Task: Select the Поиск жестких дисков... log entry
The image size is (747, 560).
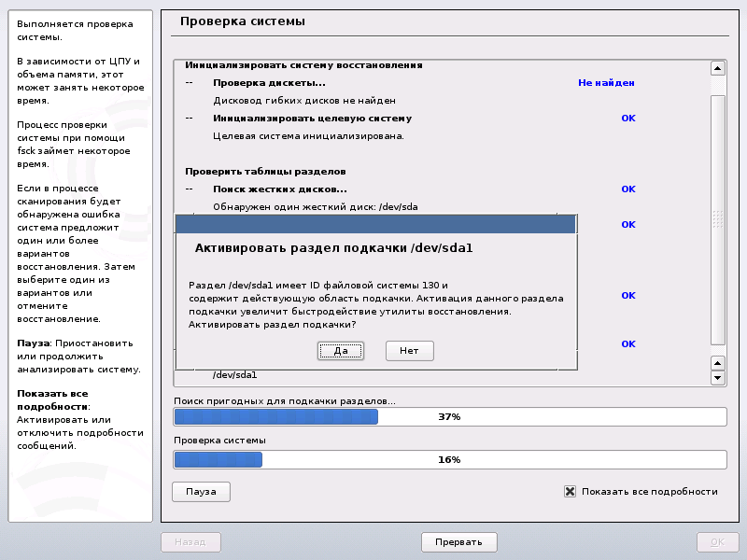Action: pyautogui.click(x=273, y=189)
